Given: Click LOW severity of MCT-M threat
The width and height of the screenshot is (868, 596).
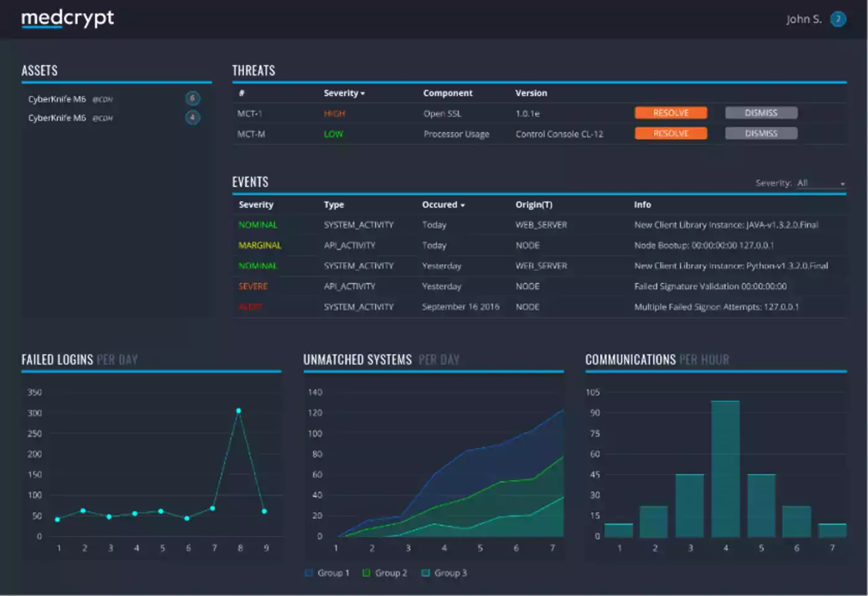Looking at the screenshot, I should (334, 134).
